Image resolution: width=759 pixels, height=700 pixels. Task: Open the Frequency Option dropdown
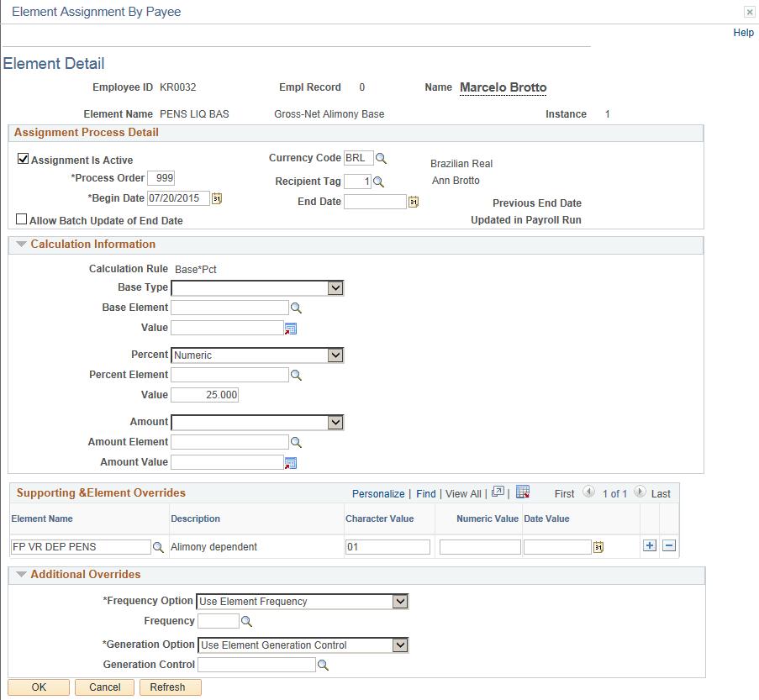(399, 601)
